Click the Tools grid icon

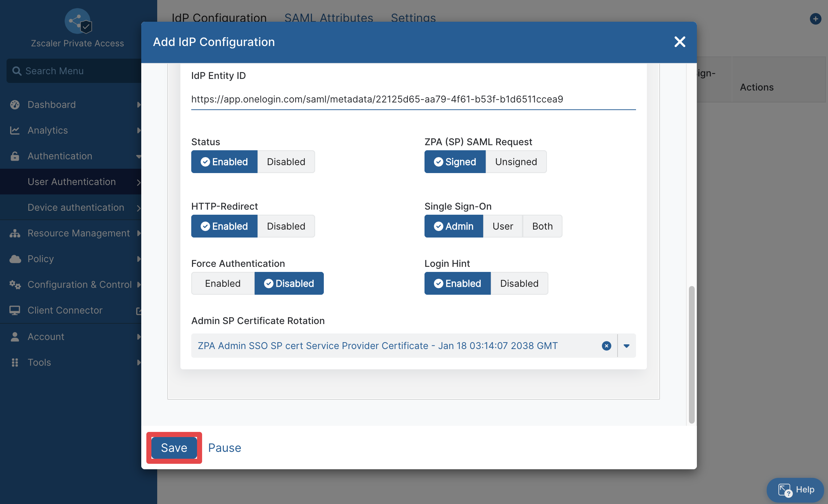click(x=15, y=362)
